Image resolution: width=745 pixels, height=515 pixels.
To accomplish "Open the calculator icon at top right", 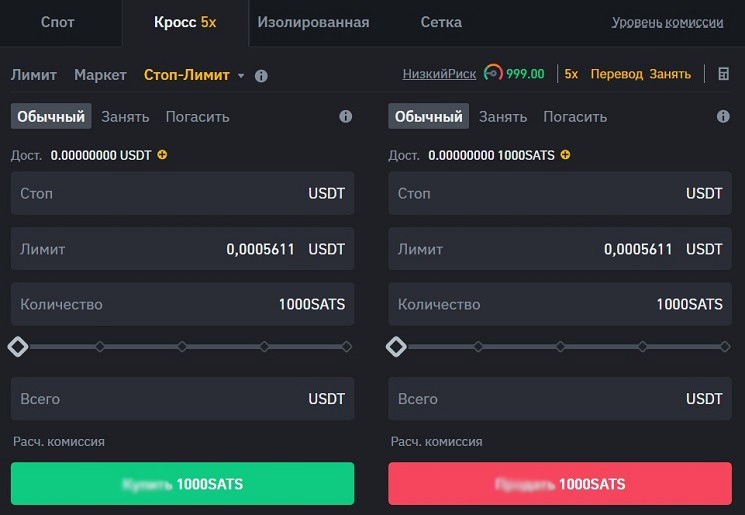I will coord(723,74).
